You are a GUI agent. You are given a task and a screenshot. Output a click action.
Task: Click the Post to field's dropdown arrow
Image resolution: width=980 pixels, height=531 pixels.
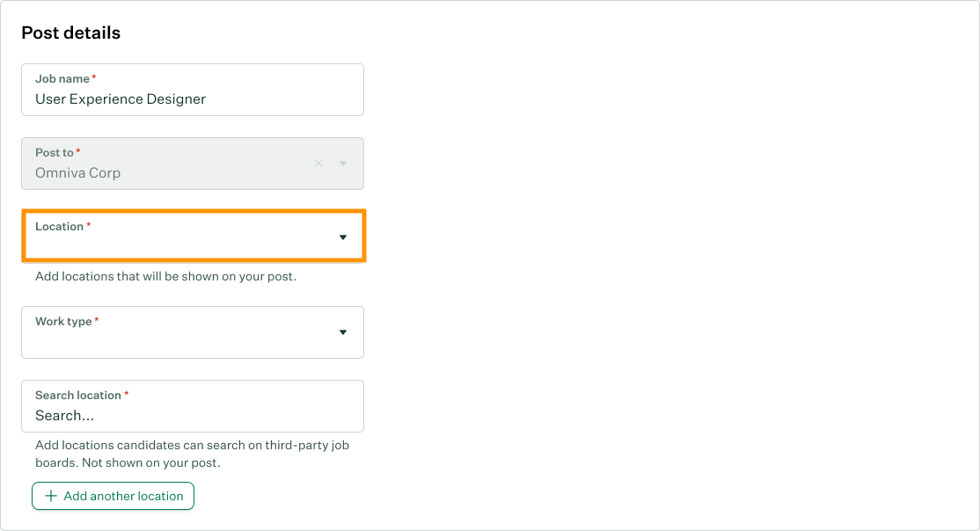(x=343, y=164)
